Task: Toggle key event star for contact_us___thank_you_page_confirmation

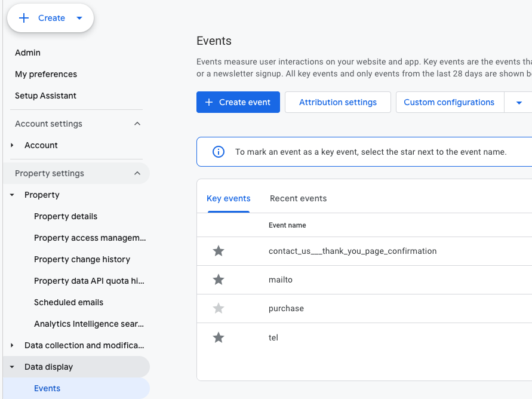Action: pyautogui.click(x=219, y=251)
